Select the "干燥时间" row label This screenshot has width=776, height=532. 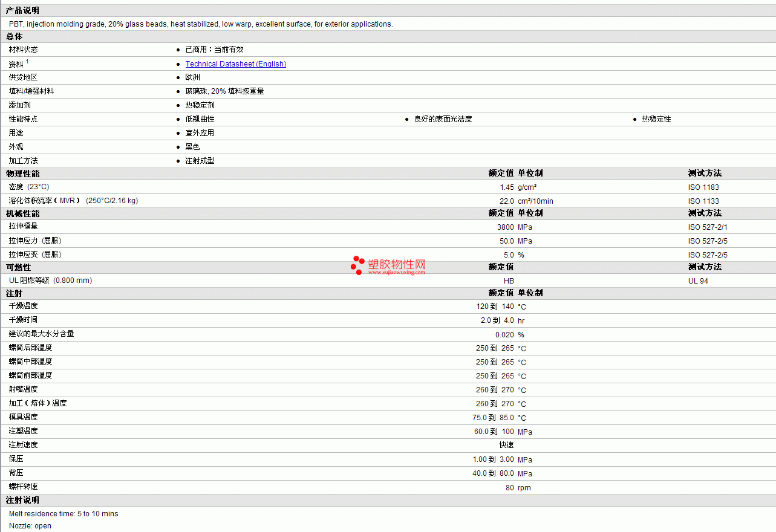coord(23,320)
